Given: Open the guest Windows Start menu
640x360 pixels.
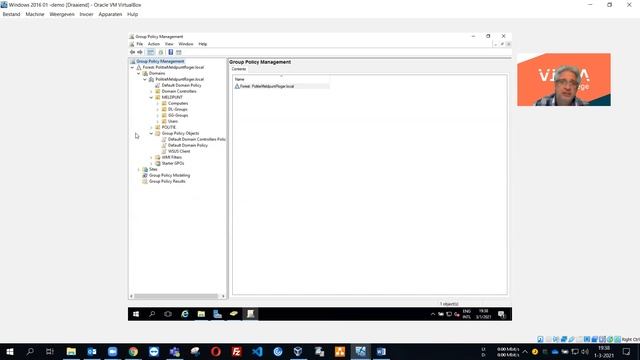Looking at the screenshot, I should 136,314.
